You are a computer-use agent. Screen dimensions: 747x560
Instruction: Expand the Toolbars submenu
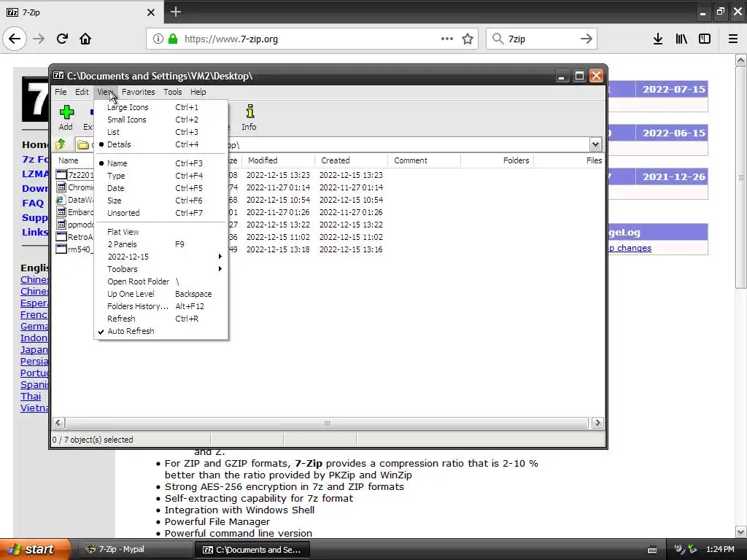[x=161, y=269]
